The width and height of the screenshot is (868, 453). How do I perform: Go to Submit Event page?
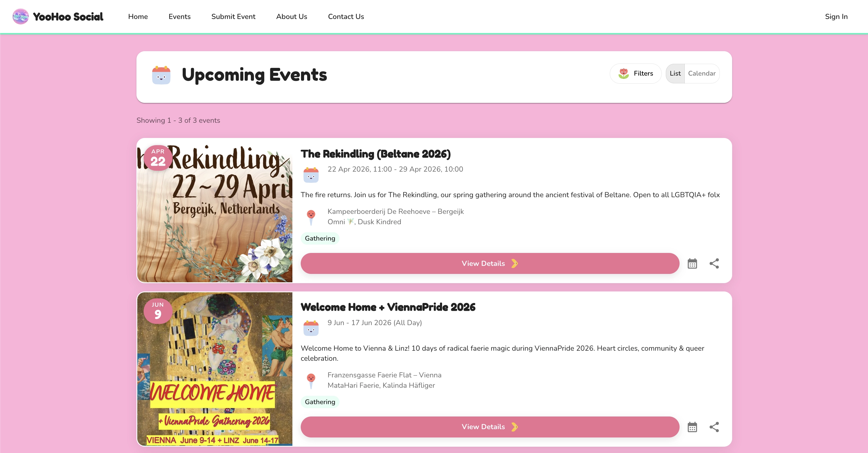233,17
